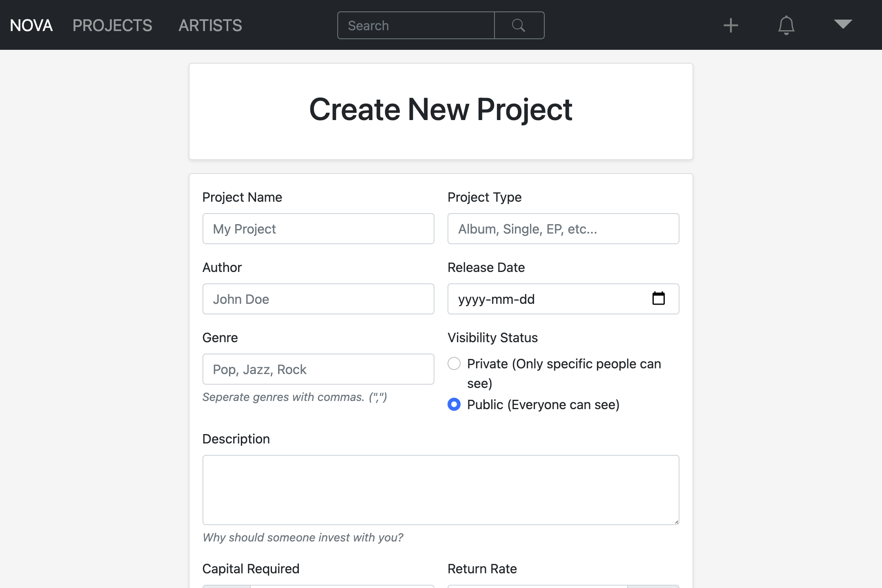Image resolution: width=882 pixels, height=588 pixels.
Task: Click the 'Seperate genres with commas' hint
Action: (x=295, y=397)
